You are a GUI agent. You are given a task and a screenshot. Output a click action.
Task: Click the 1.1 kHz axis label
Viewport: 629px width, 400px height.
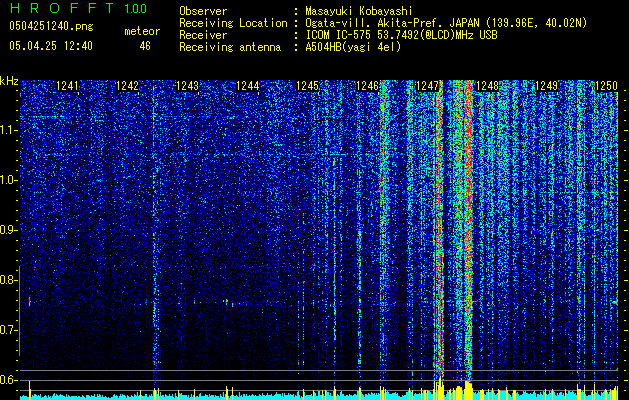click(x=7, y=130)
